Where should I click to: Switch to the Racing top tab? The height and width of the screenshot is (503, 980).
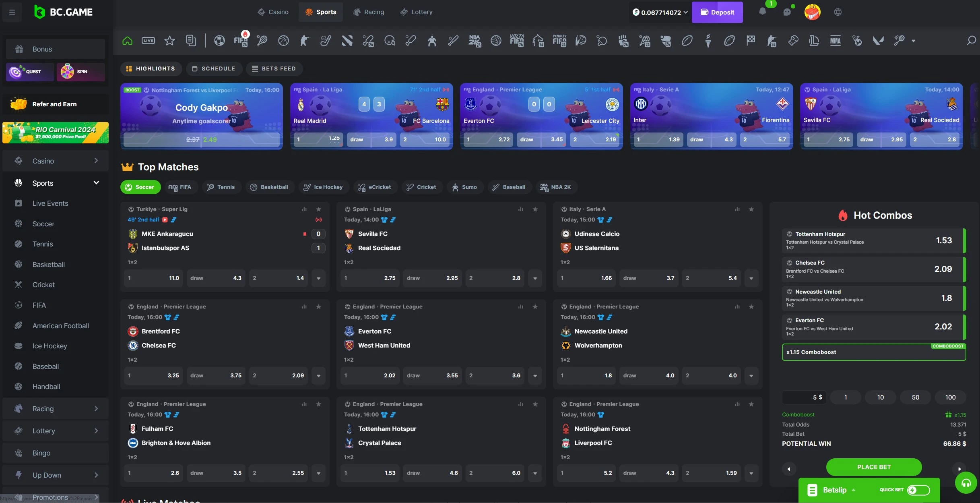(369, 12)
